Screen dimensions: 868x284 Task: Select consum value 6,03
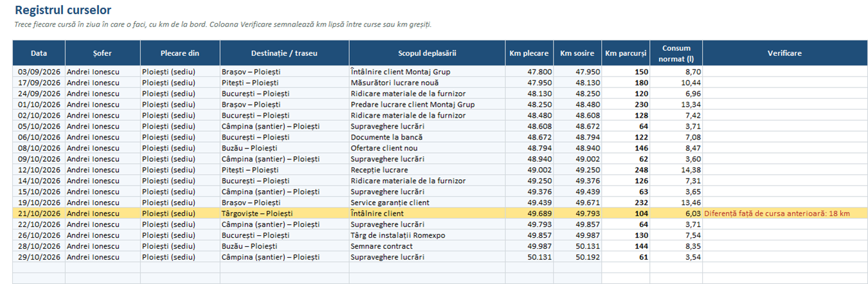pyautogui.click(x=676, y=213)
